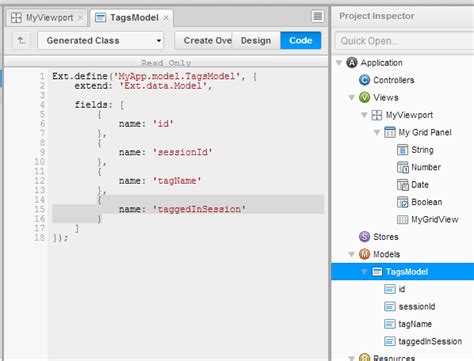Click the sessionId field icon

click(x=390, y=306)
